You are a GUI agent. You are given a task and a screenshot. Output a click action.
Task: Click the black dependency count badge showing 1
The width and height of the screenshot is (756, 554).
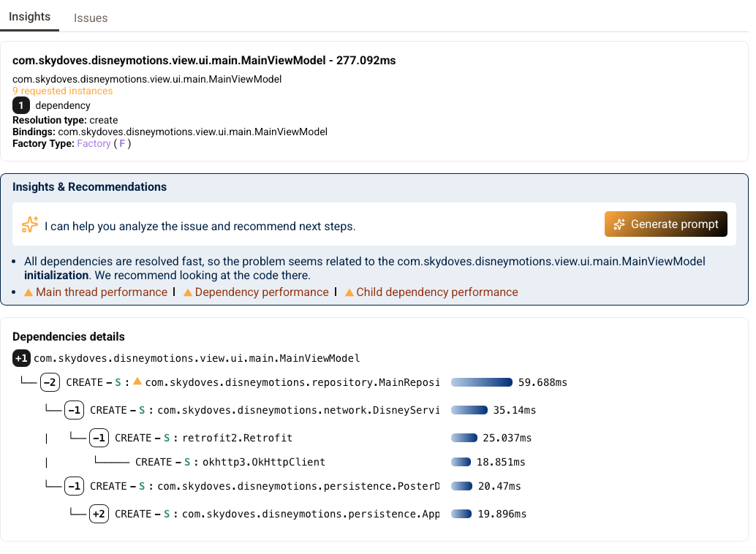click(x=20, y=105)
